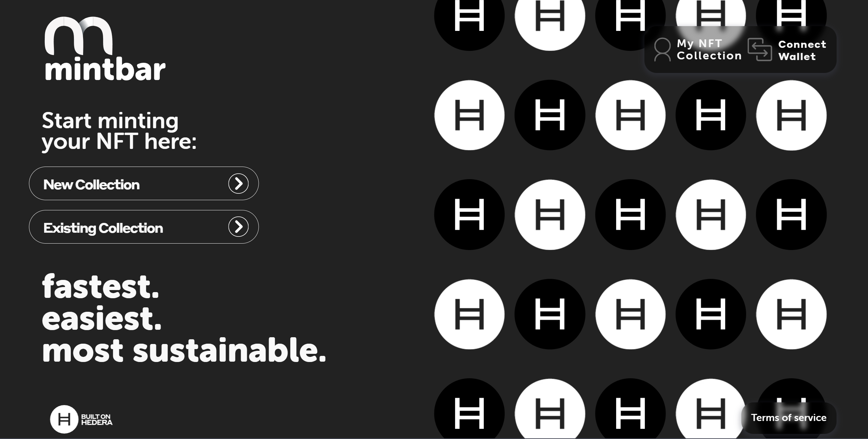Click the My NFT Collection profile icon

tap(662, 50)
